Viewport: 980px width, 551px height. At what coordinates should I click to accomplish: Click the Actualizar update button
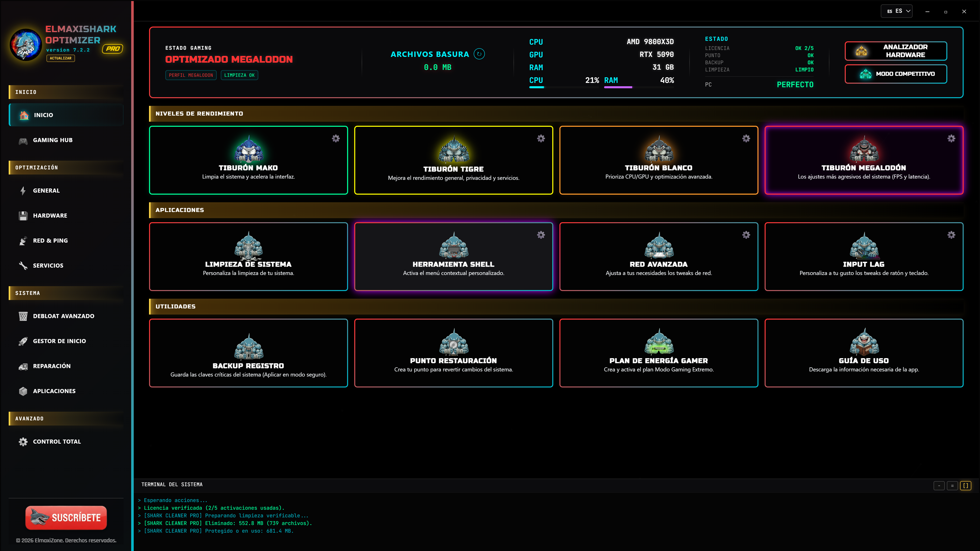tap(60, 58)
